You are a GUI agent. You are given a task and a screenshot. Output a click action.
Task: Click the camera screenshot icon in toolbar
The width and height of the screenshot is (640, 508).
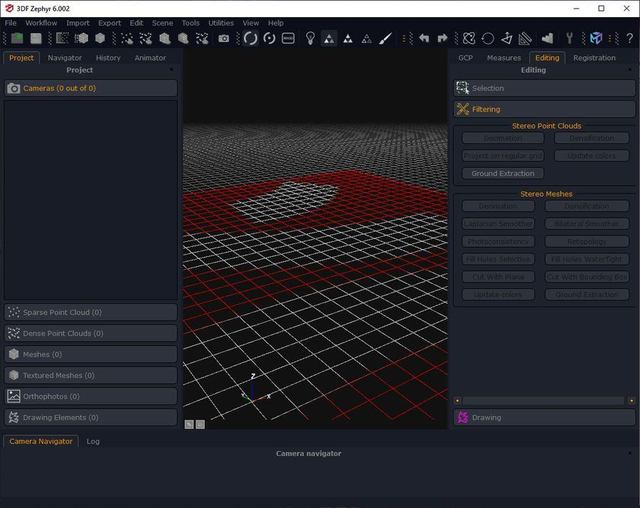pyautogui.click(x=223, y=38)
